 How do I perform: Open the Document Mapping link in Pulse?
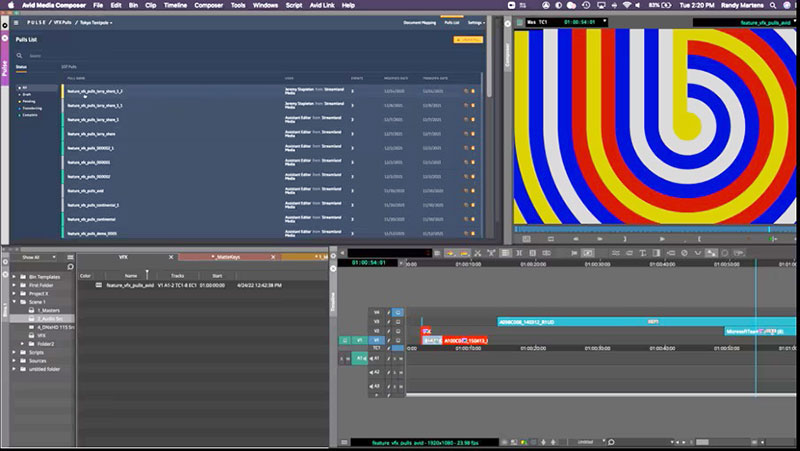click(421, 21)
